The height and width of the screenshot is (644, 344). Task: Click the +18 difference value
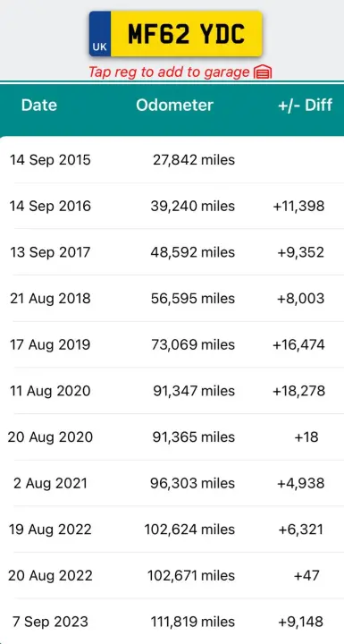tap(306, 437)
